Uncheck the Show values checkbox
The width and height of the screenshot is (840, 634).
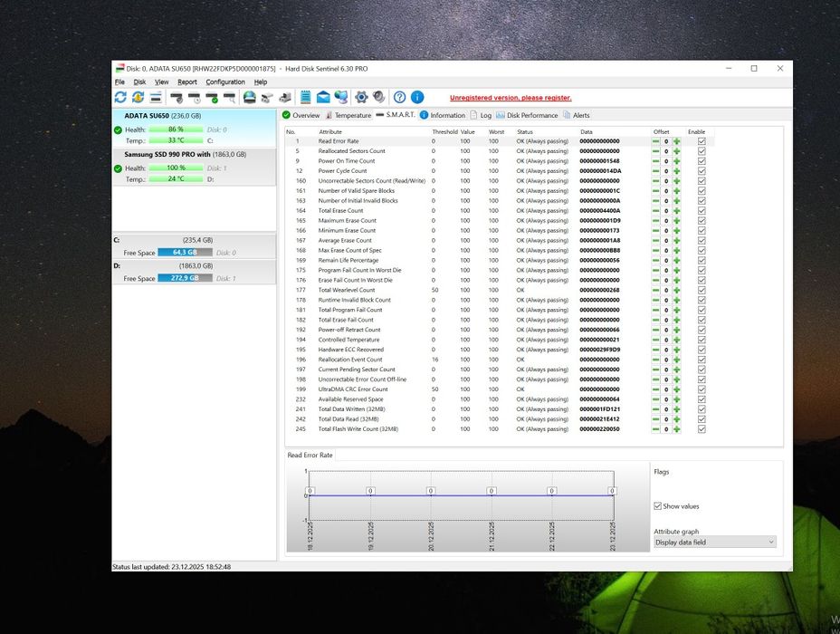pyautogui.click(x=658, y=506)
